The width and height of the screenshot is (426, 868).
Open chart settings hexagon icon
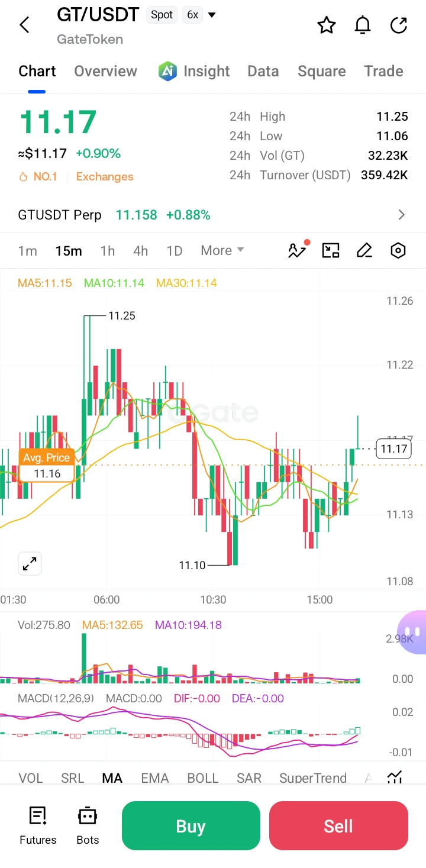pyautogui.click(x=398, y=250)
